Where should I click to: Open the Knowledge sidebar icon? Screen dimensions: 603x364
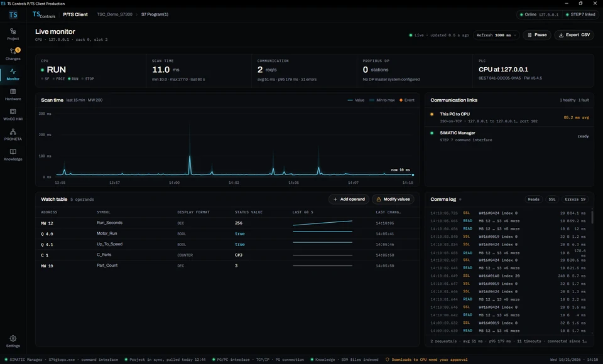(x=13, y=154)
